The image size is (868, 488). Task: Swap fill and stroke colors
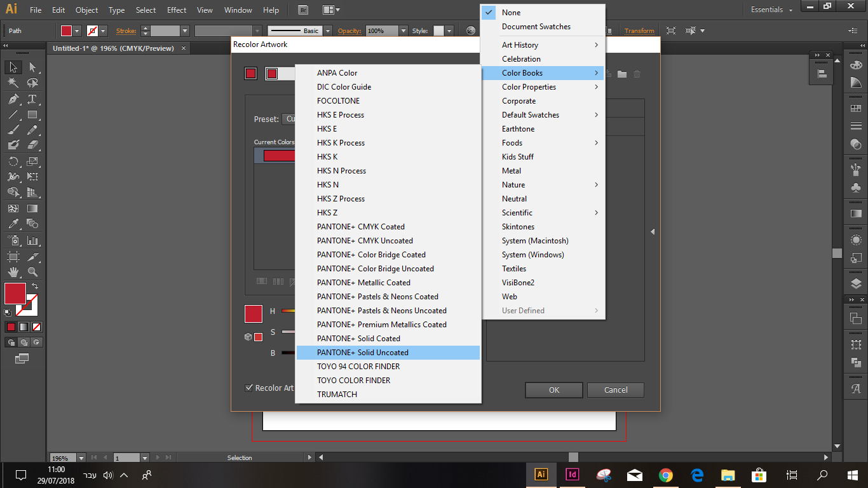[x=35, y=287]
